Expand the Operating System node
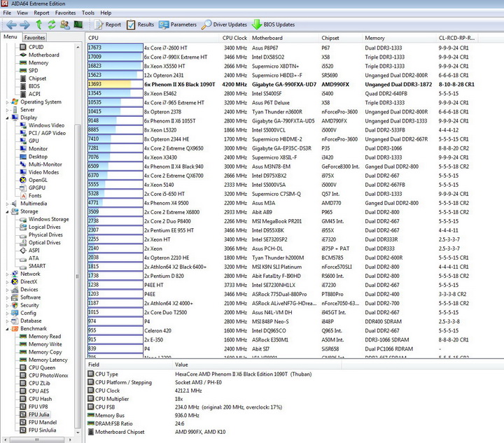Viewport: 504px width, 443px height. 7,102
